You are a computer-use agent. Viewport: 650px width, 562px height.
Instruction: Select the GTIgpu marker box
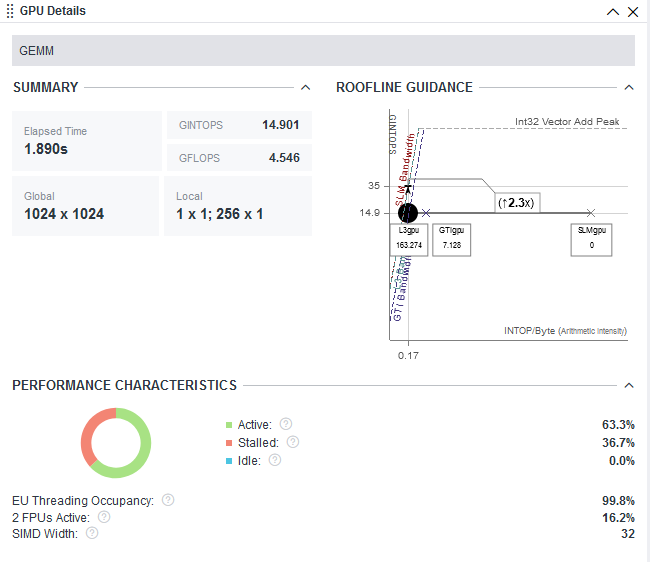(x=450, y=240)
